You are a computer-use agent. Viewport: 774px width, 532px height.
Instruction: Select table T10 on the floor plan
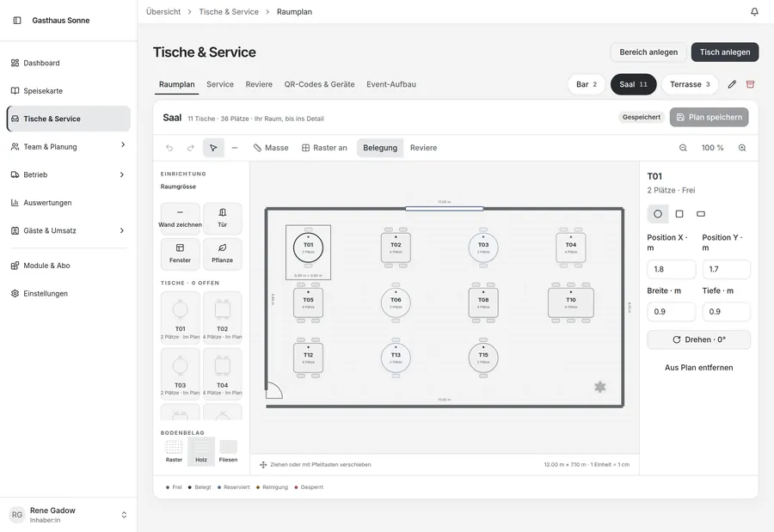point(571,303)
